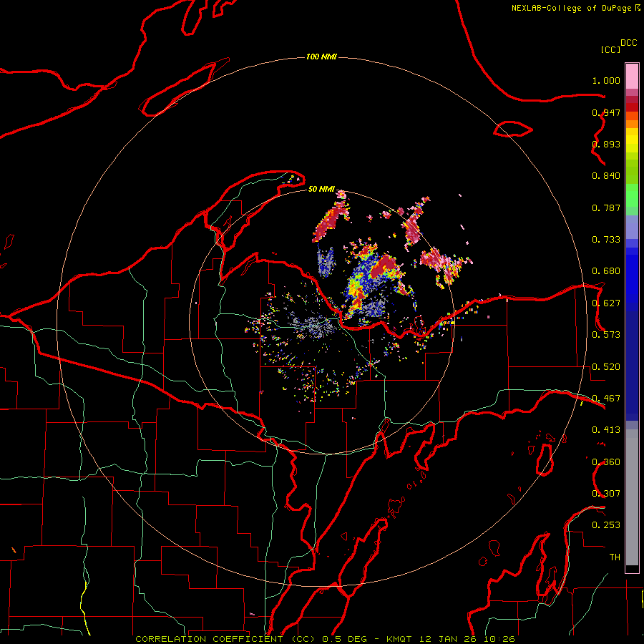Click the DCC product label
The image size is (644, 644).
click(x=628, y=43)
